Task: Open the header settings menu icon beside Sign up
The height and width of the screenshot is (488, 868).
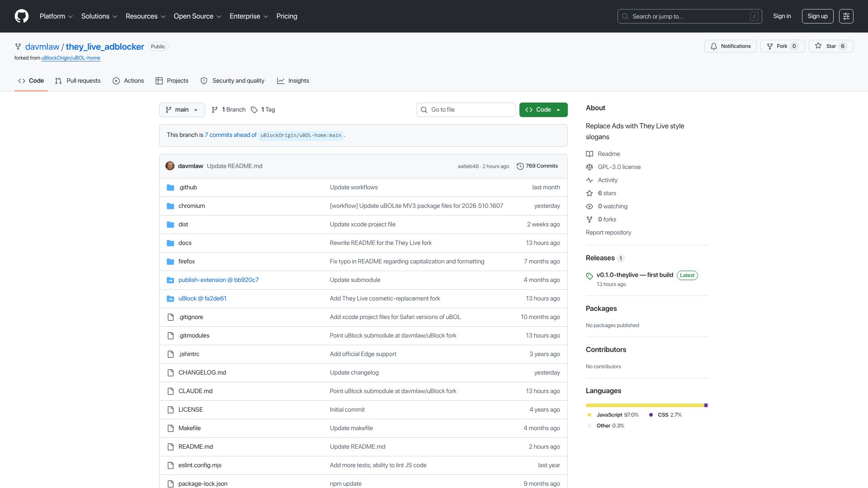Action: [x=846, y=16]
